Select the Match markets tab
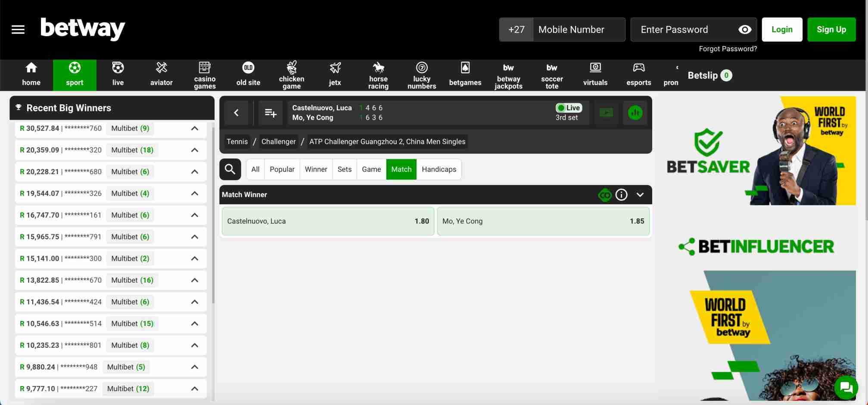The height and width of the screenshot is (405, 868). tap(401, 169)
